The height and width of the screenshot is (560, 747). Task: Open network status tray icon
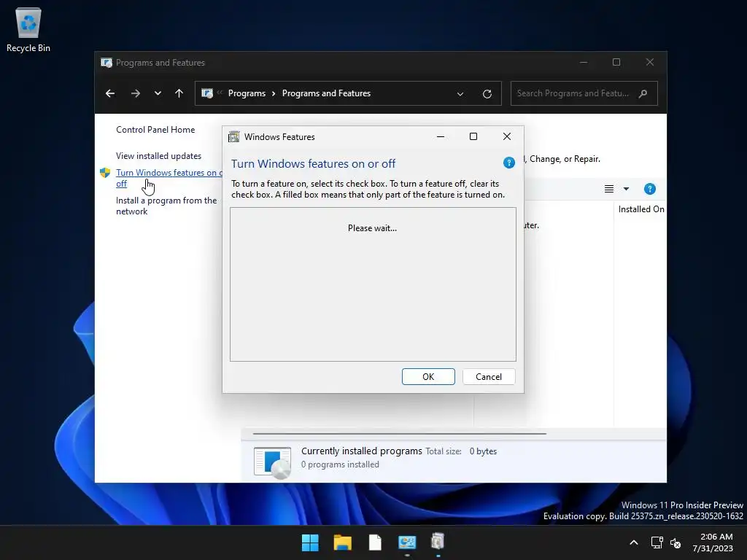657,542
